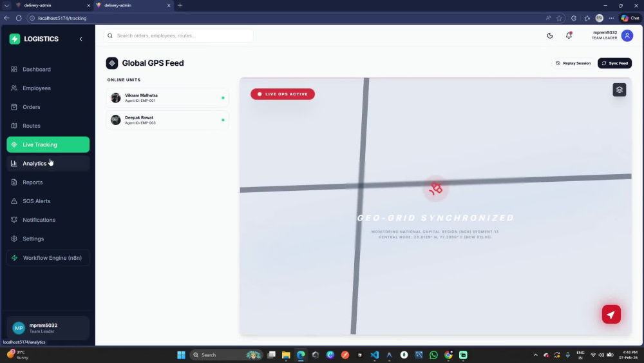Open Settings in the sidebar
Viewport: 644px width, 363px height.
(x=48, y=239)
